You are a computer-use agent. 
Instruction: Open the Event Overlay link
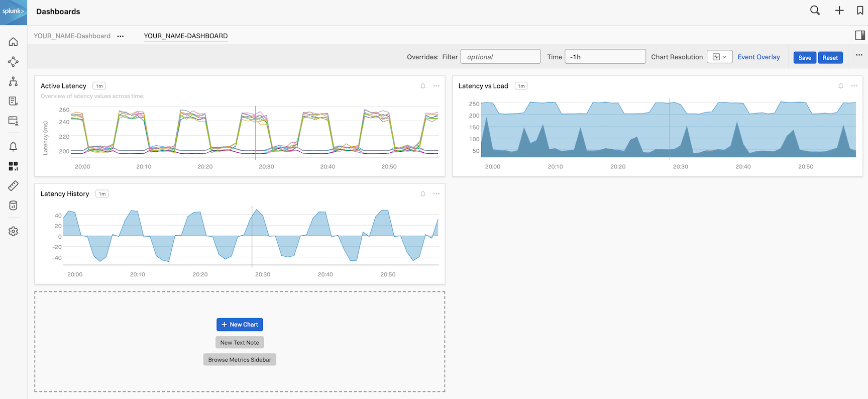coord(758,57)
